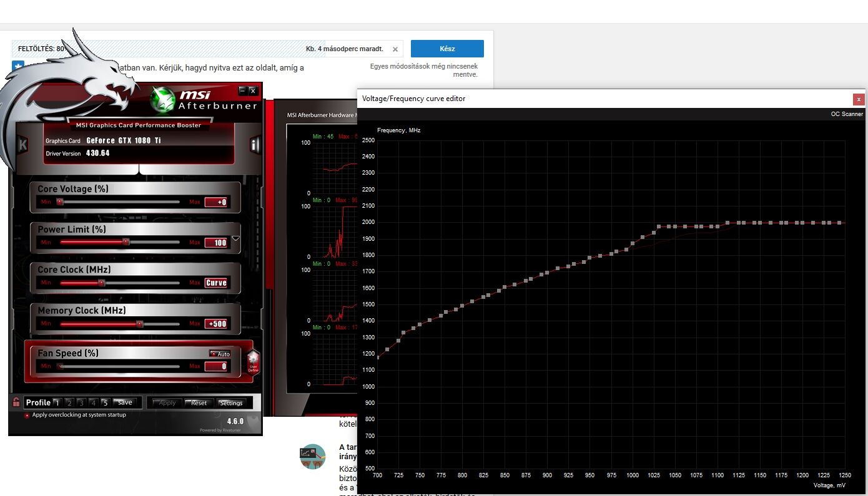
Task: Select Profile 3 slot
Action: 81,402
